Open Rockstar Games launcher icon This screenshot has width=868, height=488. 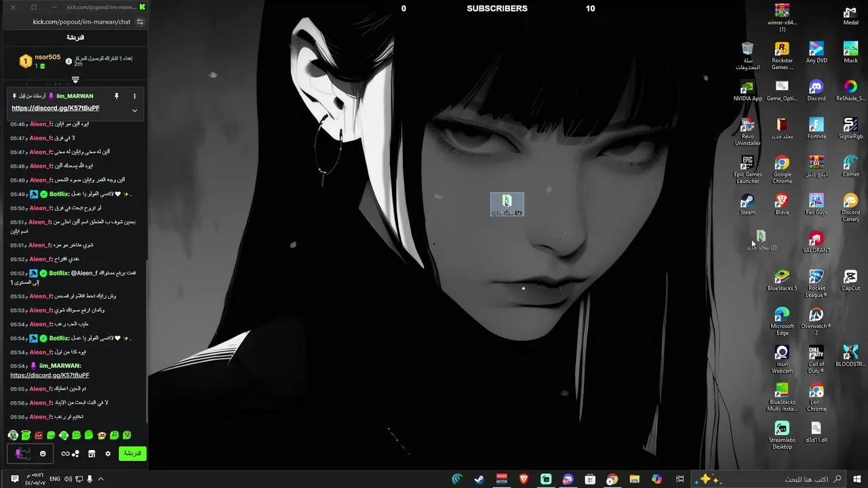tap(782, 56)
